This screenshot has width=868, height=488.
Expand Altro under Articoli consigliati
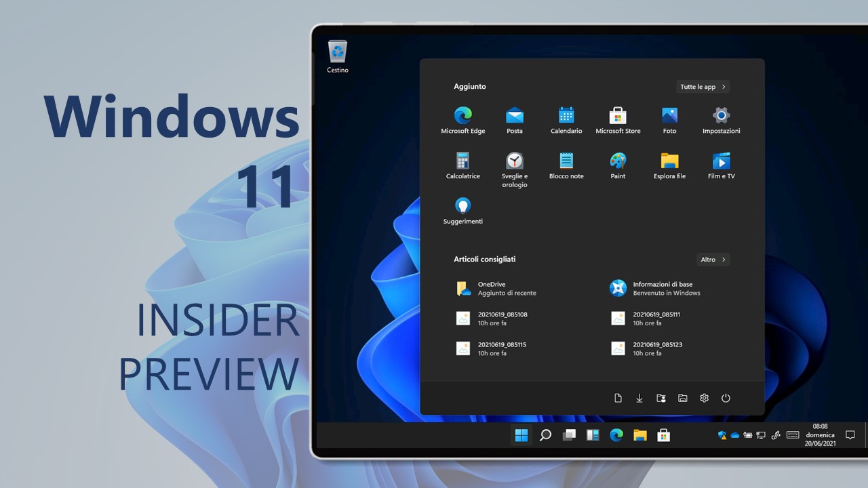tap(713, 259)
